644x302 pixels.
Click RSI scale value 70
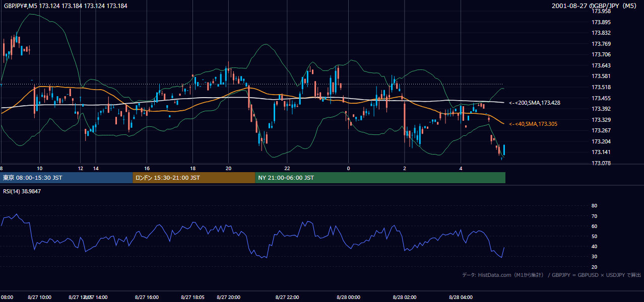point(594,216)
